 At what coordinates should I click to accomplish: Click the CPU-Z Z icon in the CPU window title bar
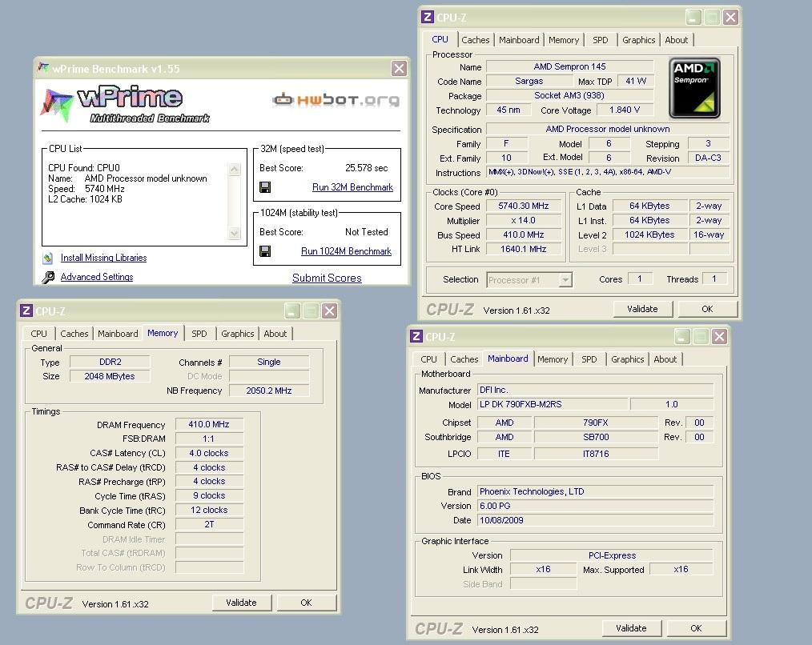(x=428, y=17)
